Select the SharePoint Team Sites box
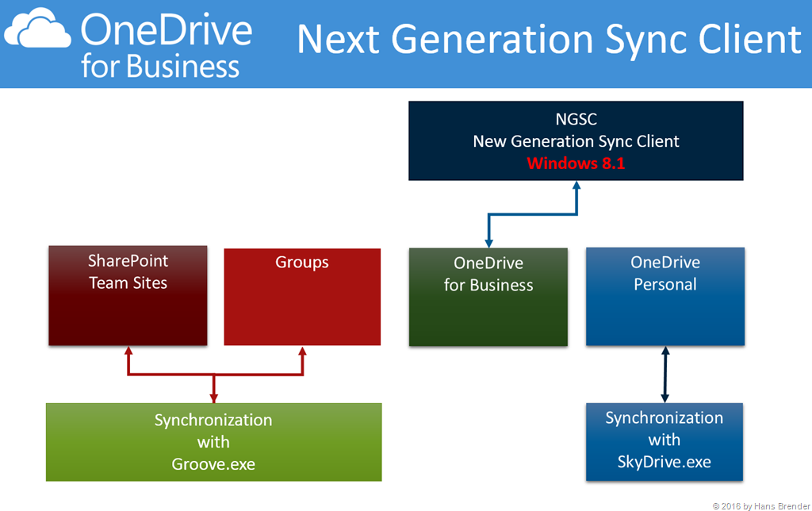This screenshot has height=511, width=812. (x=128, y=296)
